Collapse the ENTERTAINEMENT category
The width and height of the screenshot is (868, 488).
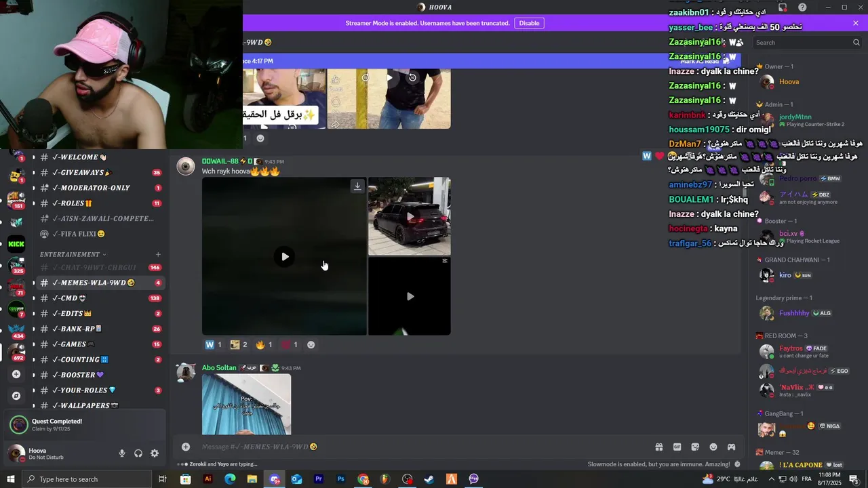[x=73, y=254]
